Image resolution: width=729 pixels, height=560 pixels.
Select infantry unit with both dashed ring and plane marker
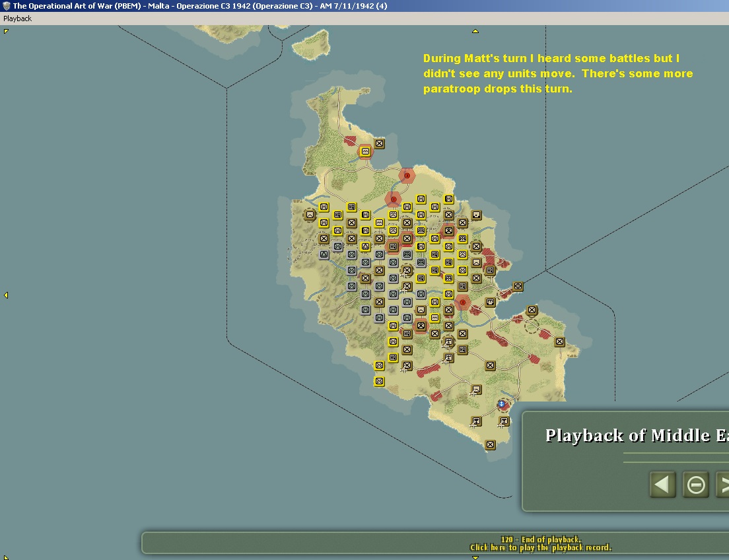pyautogui.click(x=407, y=270)
